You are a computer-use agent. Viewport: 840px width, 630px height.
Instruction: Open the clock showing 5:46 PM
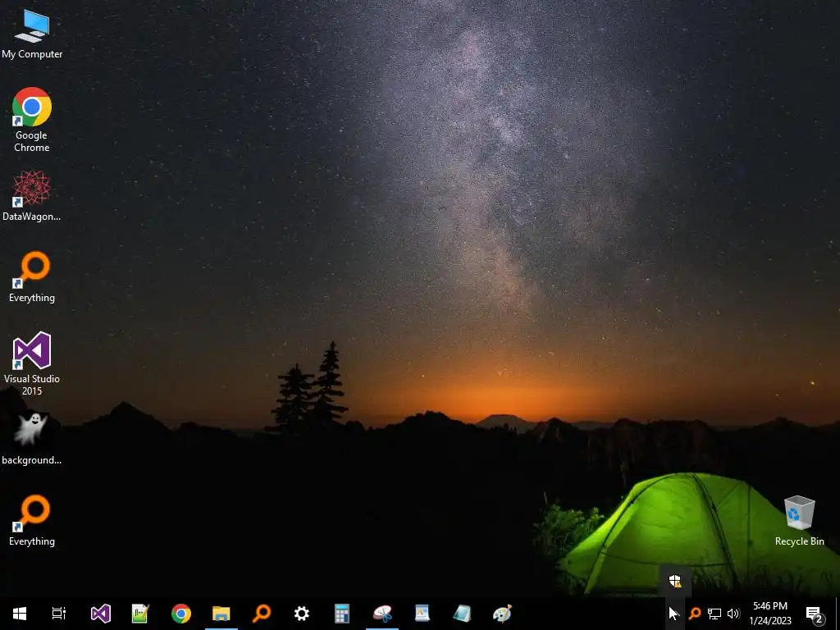pyautogui.click(x=770, y=614)
